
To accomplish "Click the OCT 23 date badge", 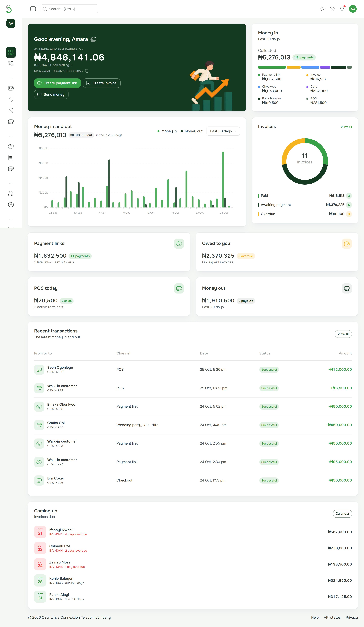I will [x=40, y=548].
